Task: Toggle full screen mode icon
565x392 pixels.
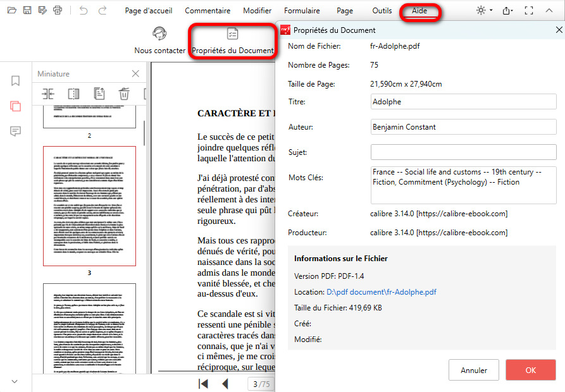Action: [530, 11]
